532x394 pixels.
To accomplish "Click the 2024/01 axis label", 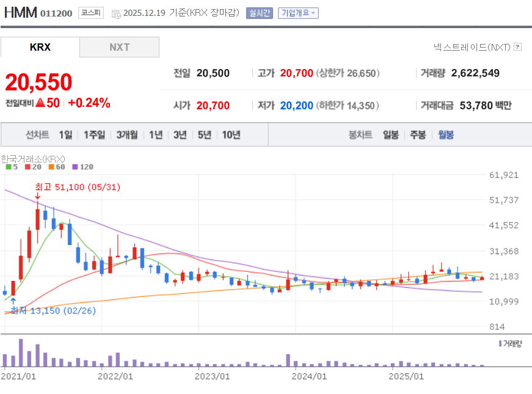I will click(310, 376).
